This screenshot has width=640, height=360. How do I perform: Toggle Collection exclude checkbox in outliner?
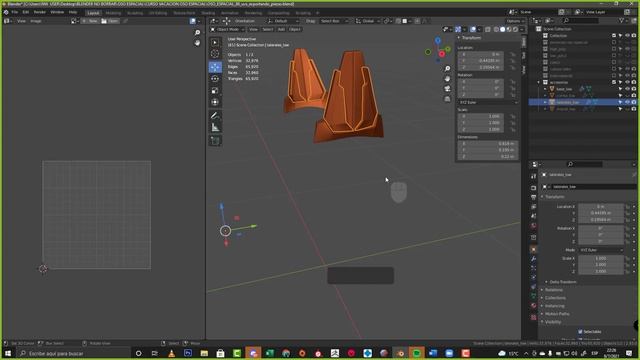point(614,36)
